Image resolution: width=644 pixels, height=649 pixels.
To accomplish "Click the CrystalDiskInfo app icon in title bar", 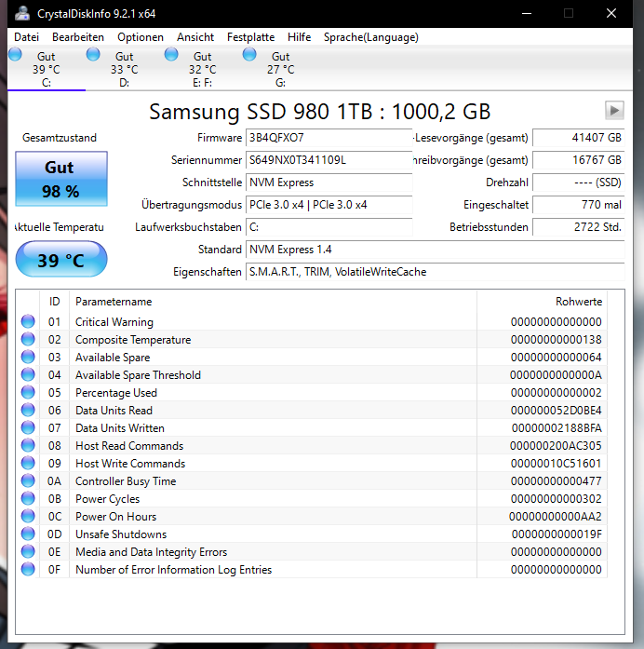I will 22,13.
